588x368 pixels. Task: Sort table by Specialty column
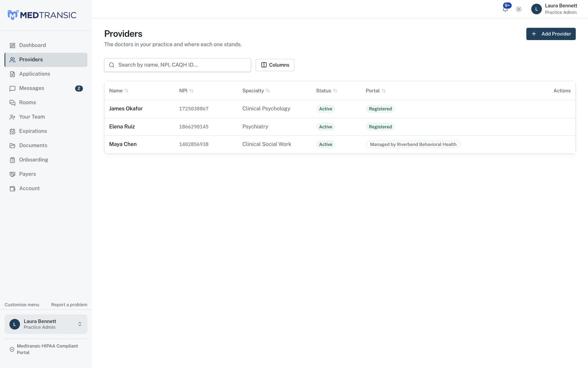tap(256, 91)
